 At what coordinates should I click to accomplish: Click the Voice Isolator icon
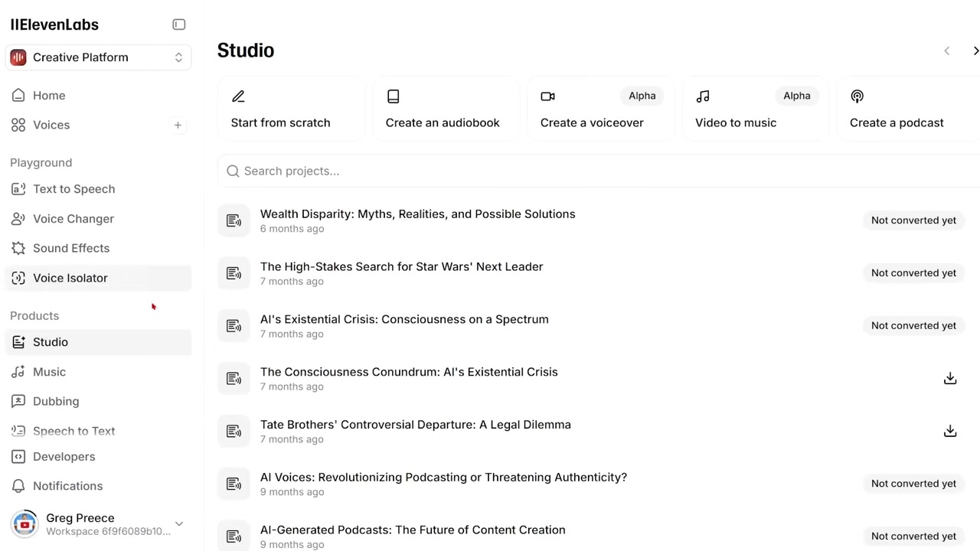[18, 278]
